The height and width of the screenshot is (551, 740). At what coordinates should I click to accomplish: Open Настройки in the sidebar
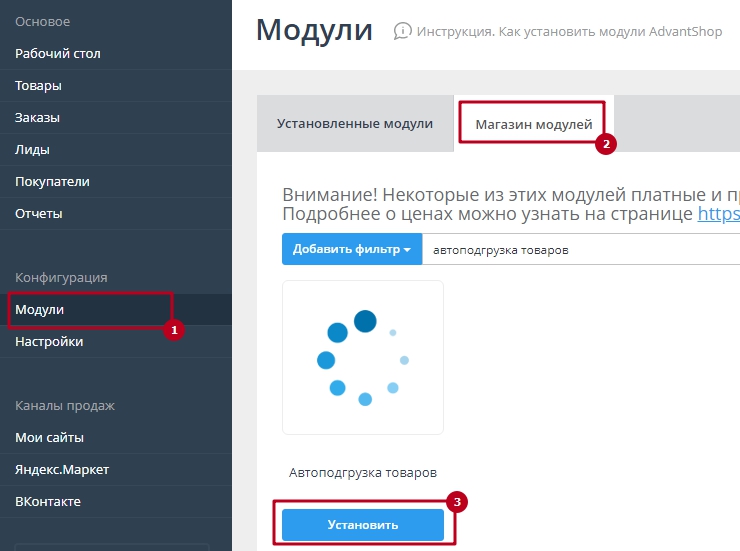pyautogui.click(x=49, y=342)
